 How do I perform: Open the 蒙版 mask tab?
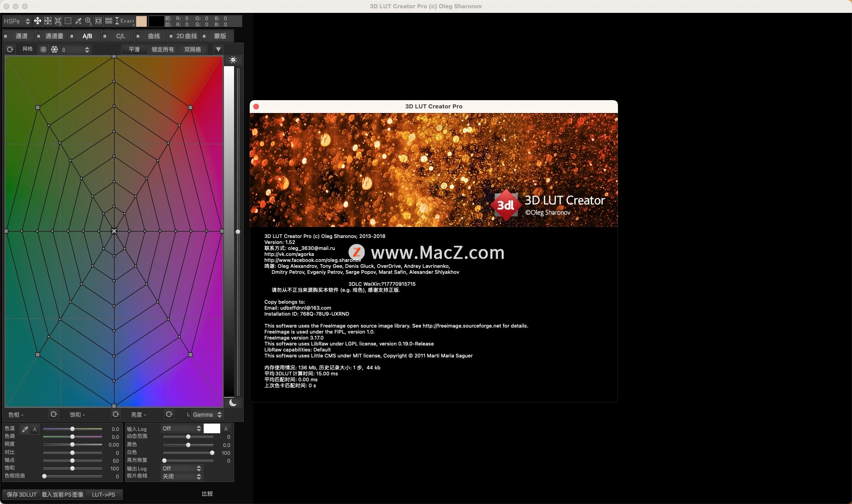220,36
